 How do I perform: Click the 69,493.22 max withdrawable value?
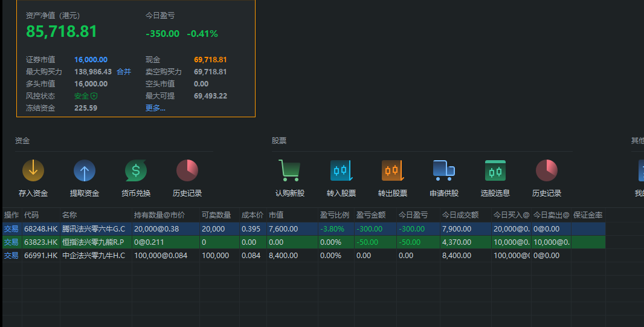pyautogui.click(x=210, y=96)
